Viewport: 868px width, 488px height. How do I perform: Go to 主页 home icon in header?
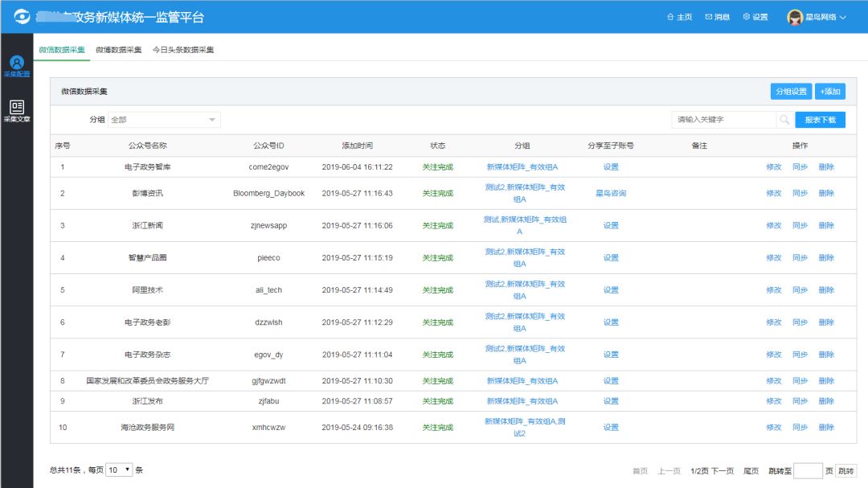pos(679,17)
